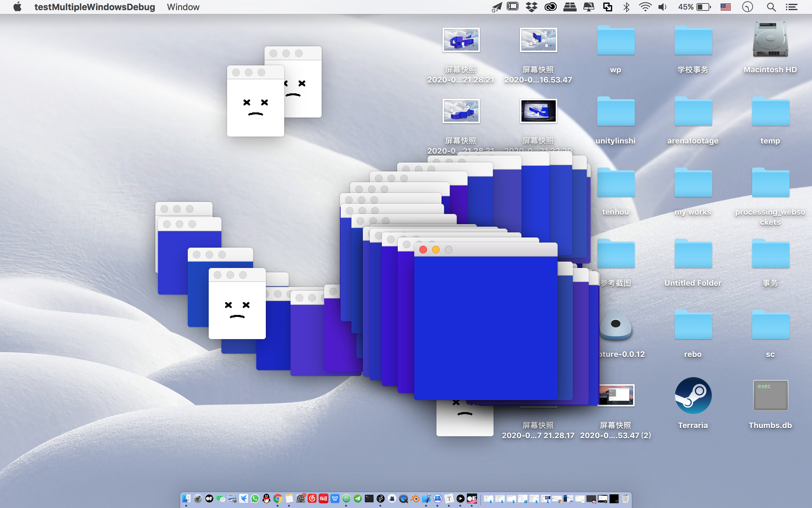Viewport: 812px width, 508px height.
Task: Select screenshot thumbnail 2020-0...16.53.47
Action: pos(539,40)
